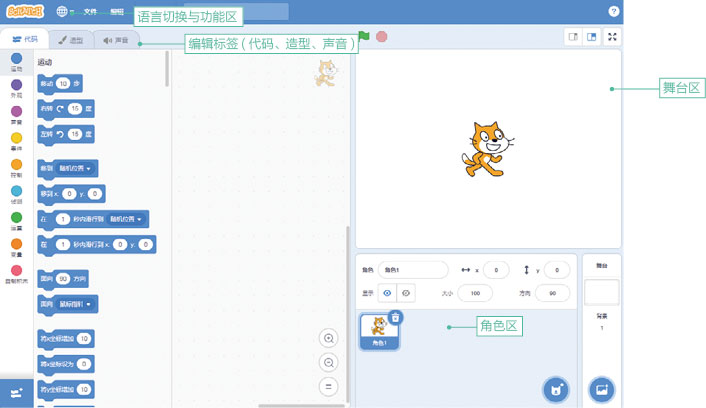Select the purple 外观 looks category

pyautogui.click(x=16, y=85)
